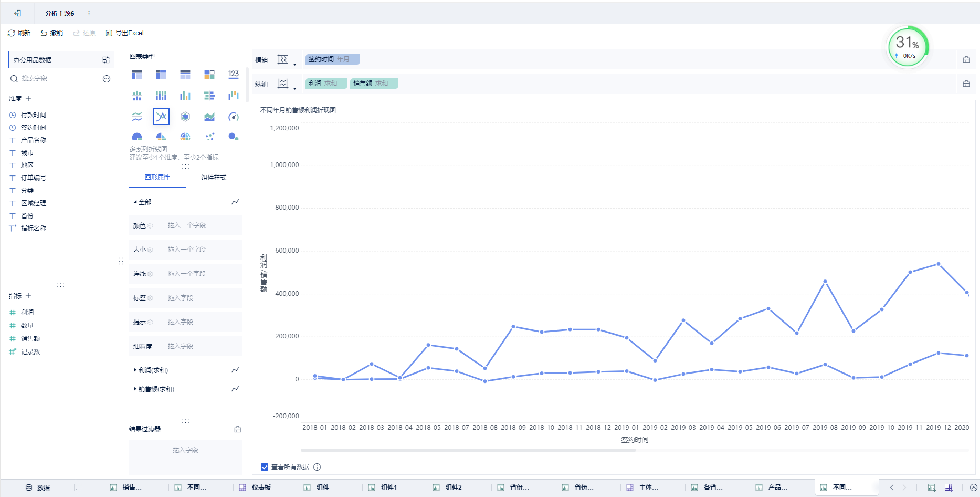Switch to the 组件样式 tab

(214, 178)
